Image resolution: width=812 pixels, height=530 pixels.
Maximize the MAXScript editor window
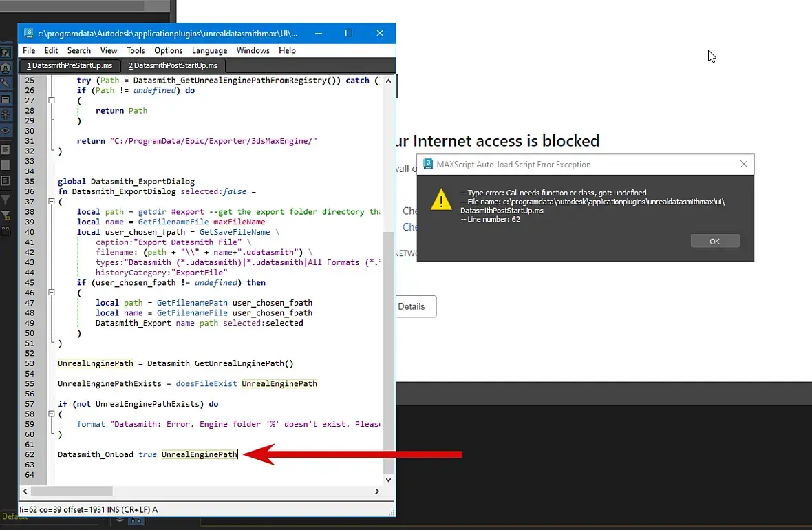click(349, 33)
